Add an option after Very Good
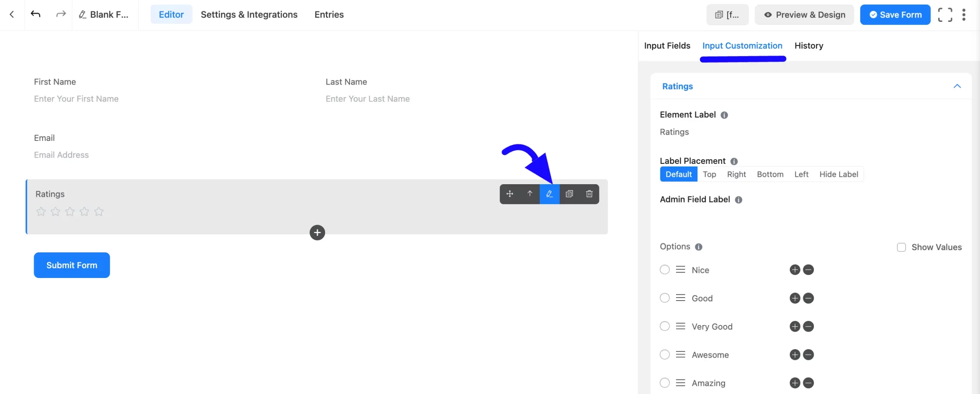 tap(795, 327)
